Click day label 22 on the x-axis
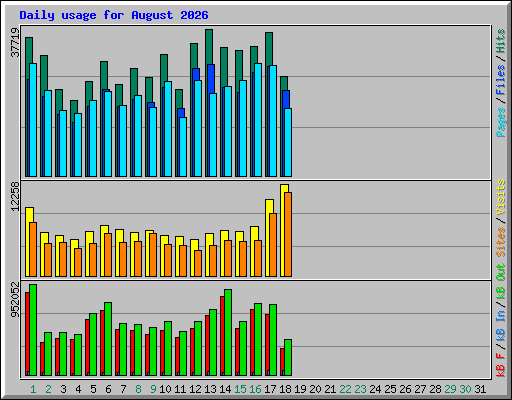Screen dimensions: 512x400 point(345,389)
